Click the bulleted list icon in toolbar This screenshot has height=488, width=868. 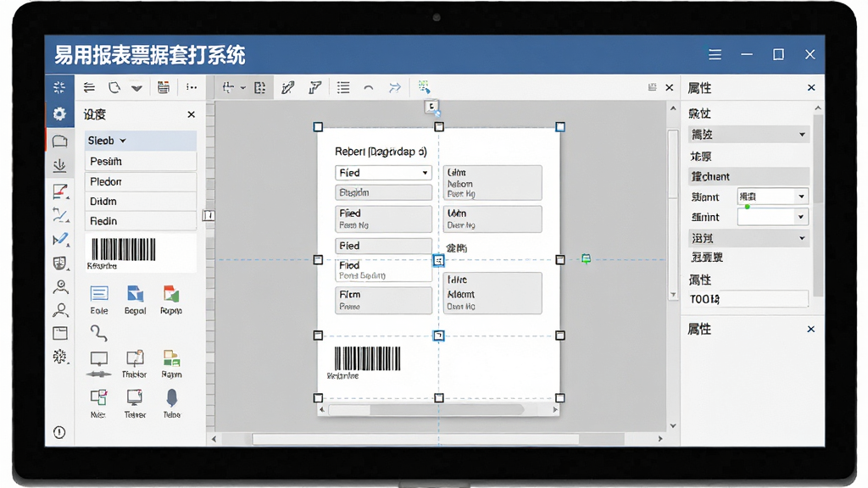coord(343,87)
